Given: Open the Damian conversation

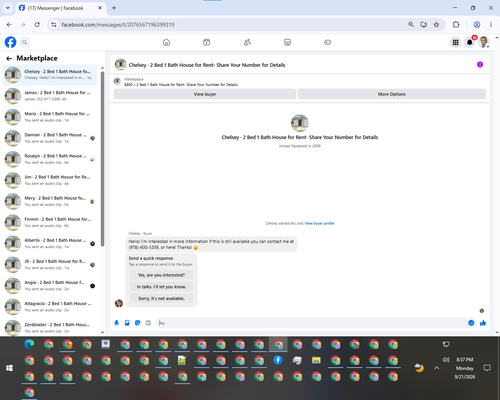Looking at the screenshot, I should [x=50, y=138].
